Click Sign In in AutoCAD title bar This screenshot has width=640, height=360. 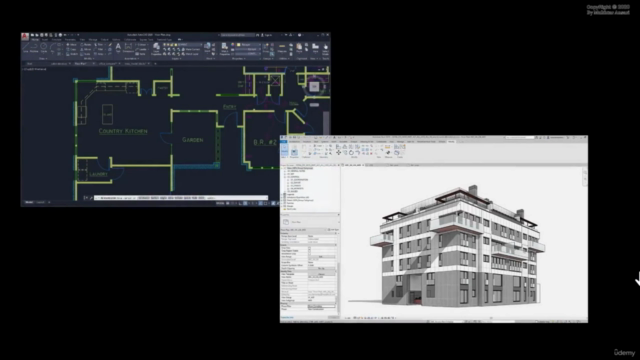(x=267, y=35)
